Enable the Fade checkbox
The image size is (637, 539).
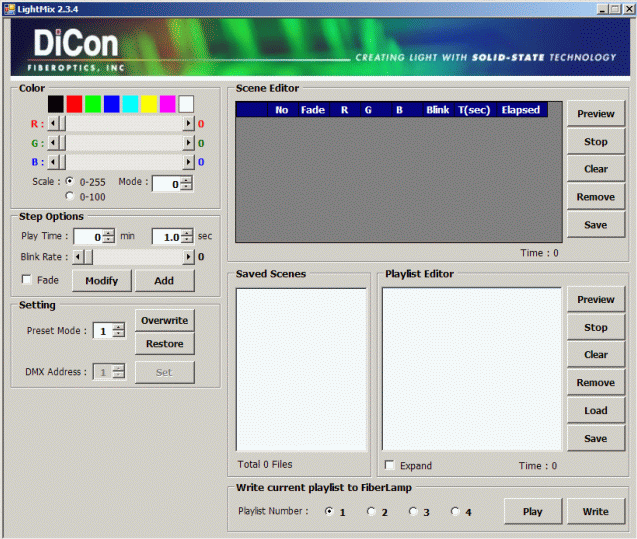[x=27, y=280]
